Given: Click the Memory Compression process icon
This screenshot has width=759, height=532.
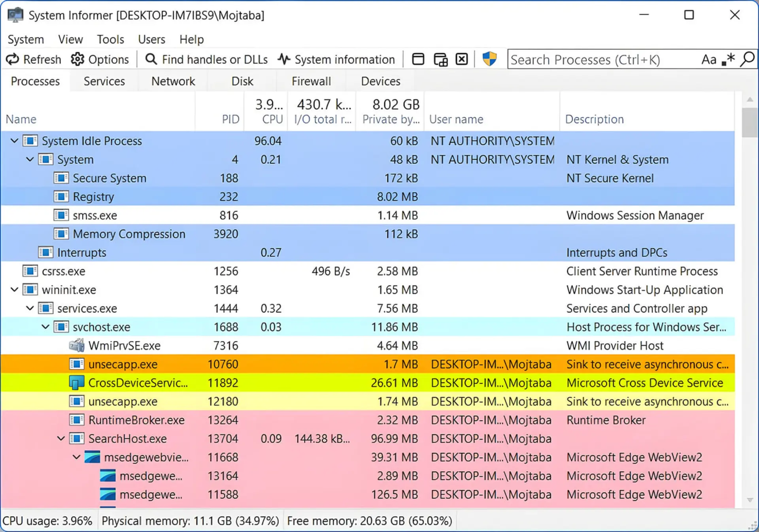Looking at the screenshot, I should pyautogui.click(x=61, y=234).
